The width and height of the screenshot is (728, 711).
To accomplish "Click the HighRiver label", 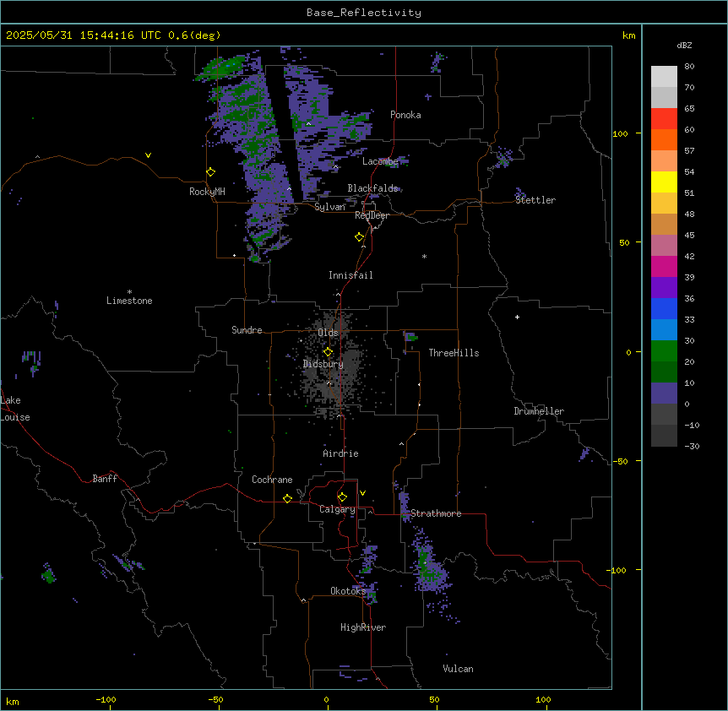I will 363,627.
